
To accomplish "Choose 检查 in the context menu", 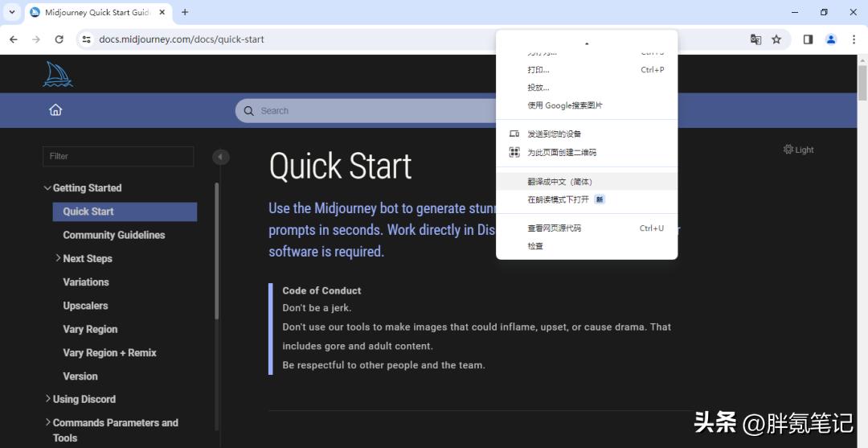I will (x=535, y=246).
